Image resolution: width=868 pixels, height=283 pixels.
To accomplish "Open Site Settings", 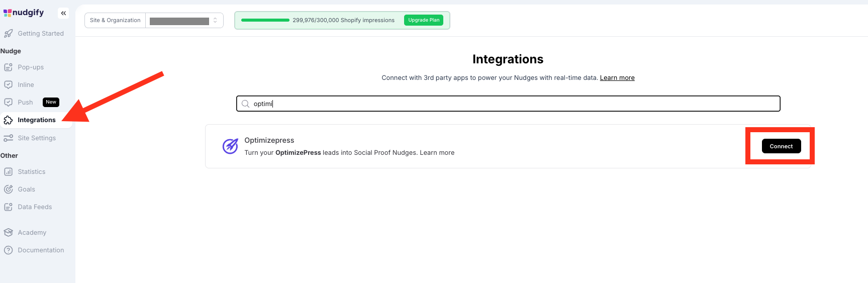I will point(36,138).
